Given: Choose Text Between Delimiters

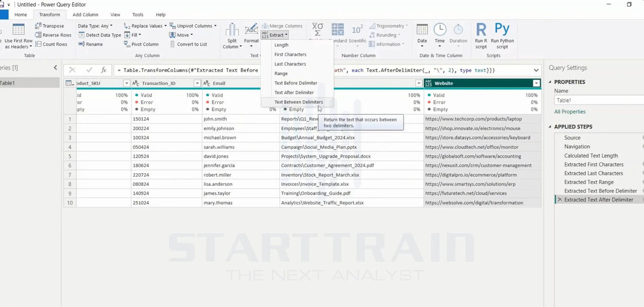Looking at the screenshot, I should [298, 102].
